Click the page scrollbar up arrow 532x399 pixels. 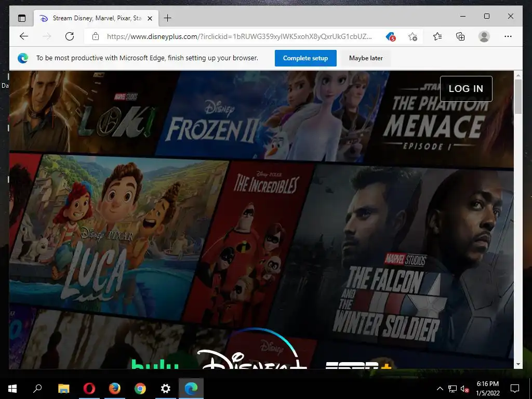pyautogui.click(x=518, y=75)
